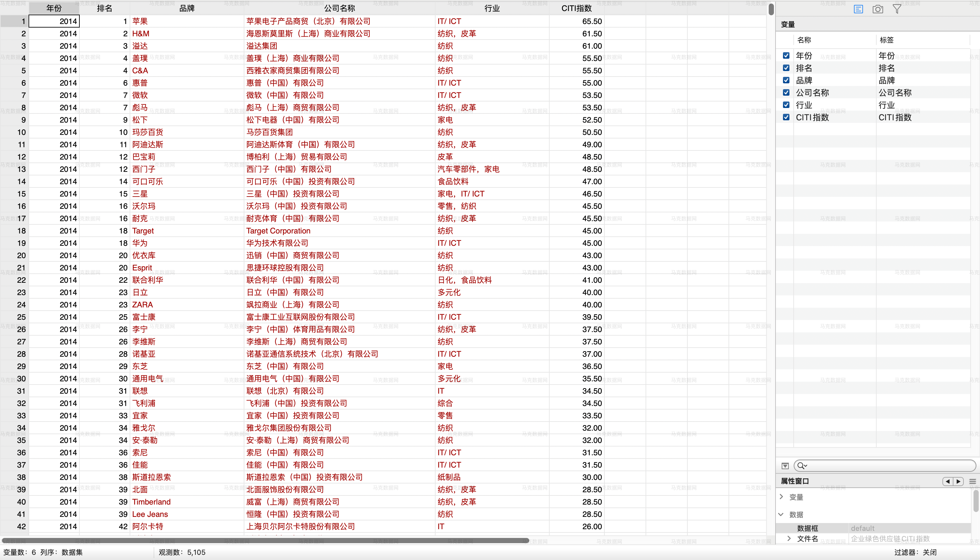The width and height of the screenshot is (980, 560).
Task: Click the data grid vertical scrollbar
Action: (771, 10)
